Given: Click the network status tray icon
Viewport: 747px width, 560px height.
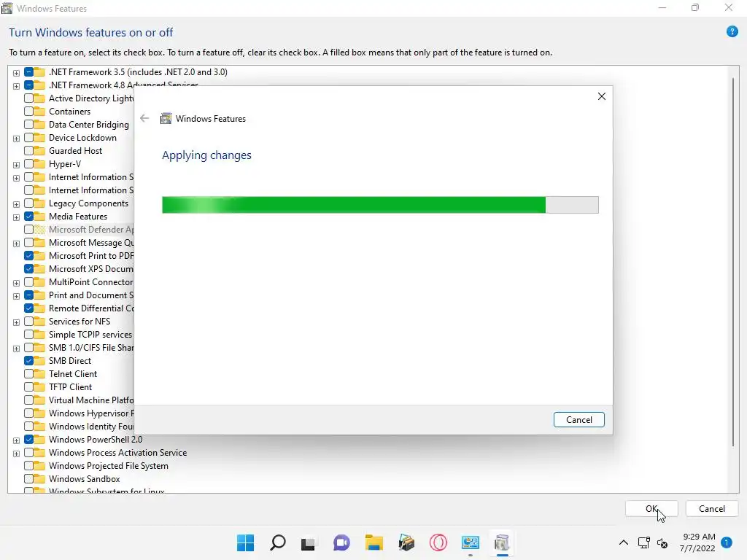Looking at the screenshot, I should click(643, 542).
